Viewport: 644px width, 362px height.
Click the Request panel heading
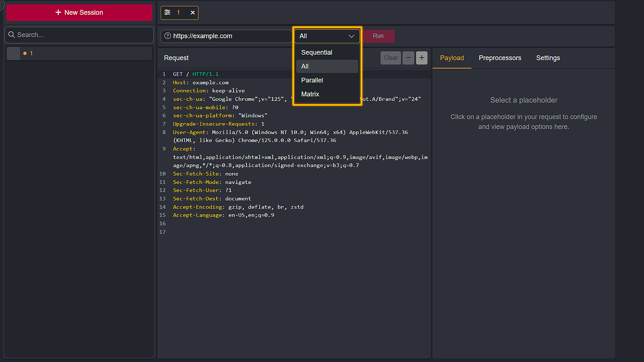click(176, 58)
